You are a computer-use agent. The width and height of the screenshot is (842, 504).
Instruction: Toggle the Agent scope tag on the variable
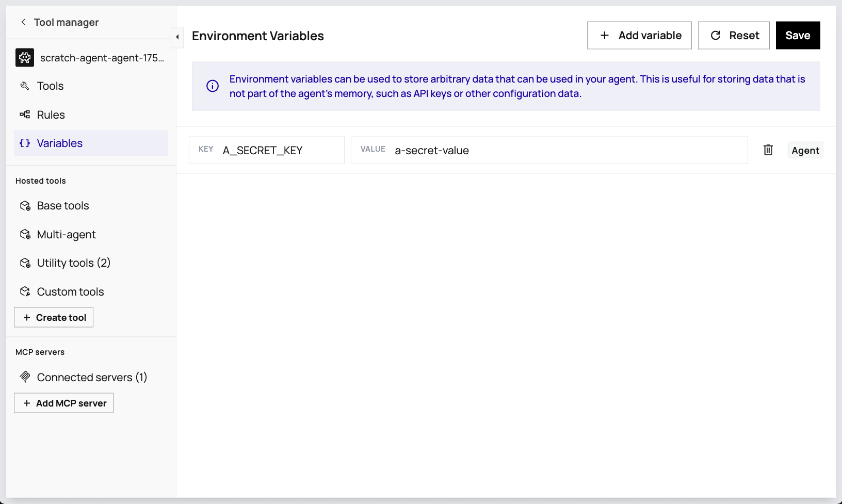[805, 150]
